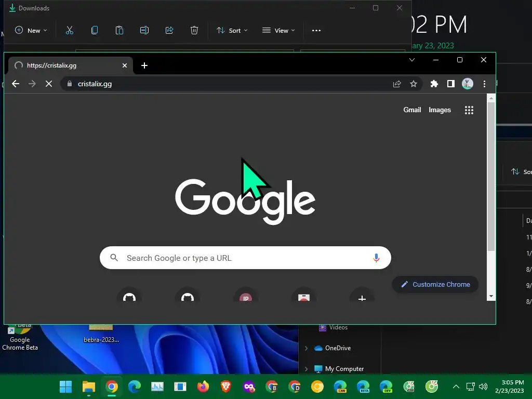
Task: Click the padlock site info icon
Action: [x=70, y=84]
